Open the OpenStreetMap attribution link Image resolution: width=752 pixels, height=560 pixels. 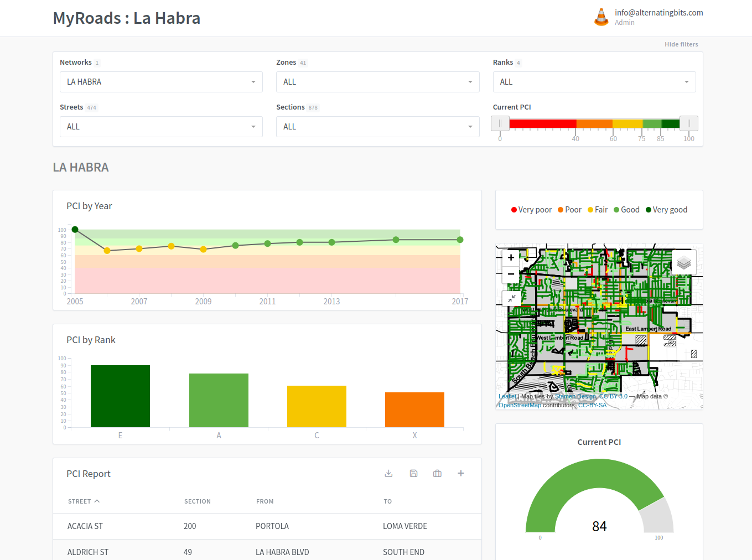[x=520, y=405]
